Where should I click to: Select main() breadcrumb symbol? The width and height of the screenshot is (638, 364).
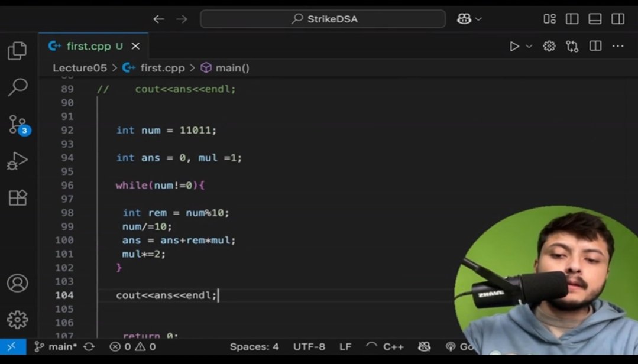pyautogui.click(x=232, y=68)
